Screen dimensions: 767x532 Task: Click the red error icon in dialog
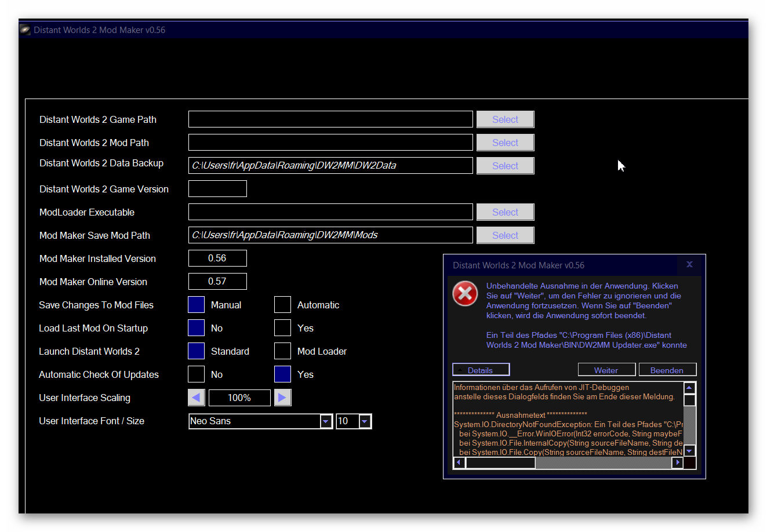(465, 294)
